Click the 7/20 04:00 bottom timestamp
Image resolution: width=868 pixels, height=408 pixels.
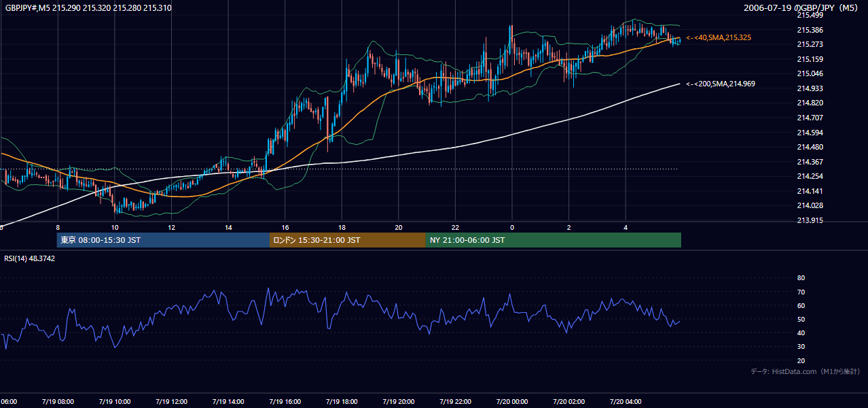click(626, 401)
